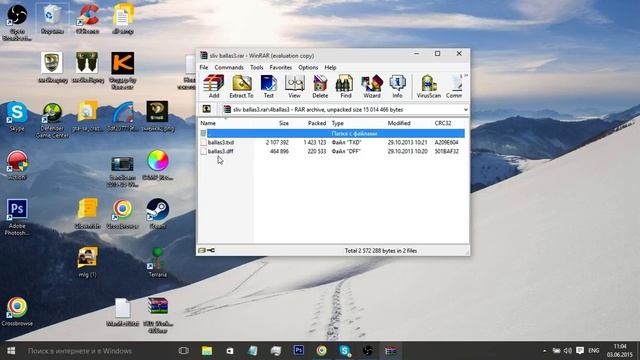Image resolution: width=640 pixels, height=360 pixels.
Task: Select the Steam desktop shortcut
Action: pyautogui.click(x=158, y=213)
